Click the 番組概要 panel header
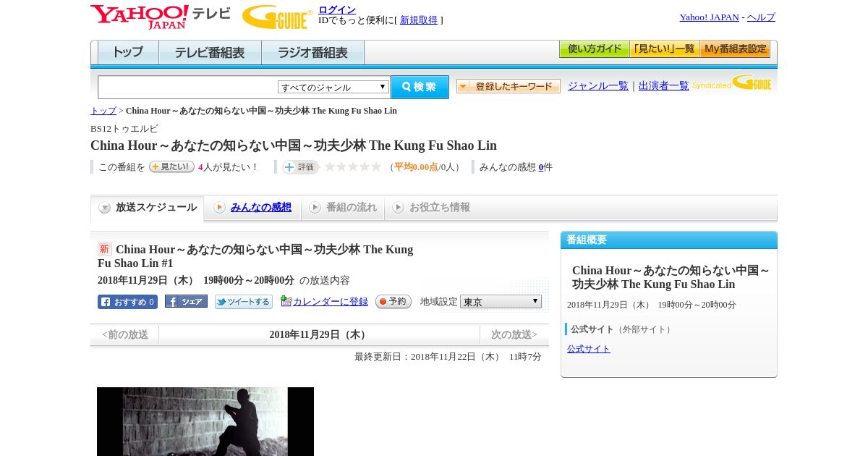 [669, 240]
